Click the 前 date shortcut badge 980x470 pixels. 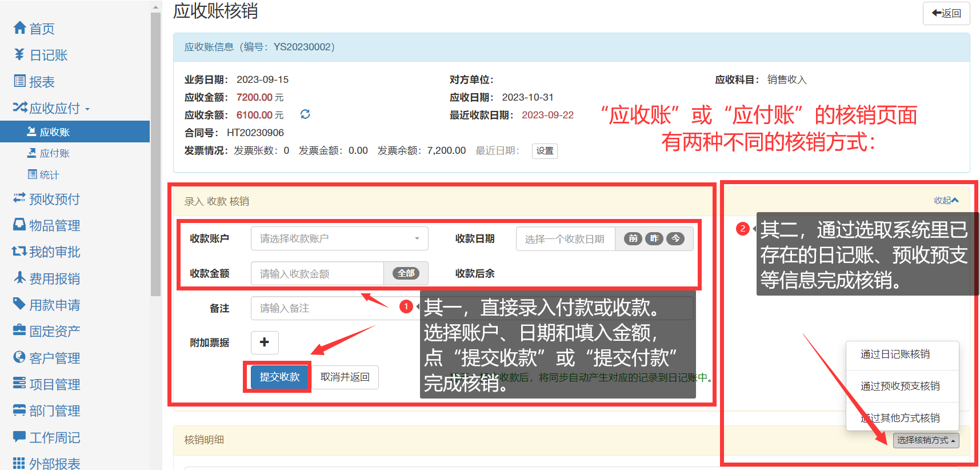[x=633, y=239]
